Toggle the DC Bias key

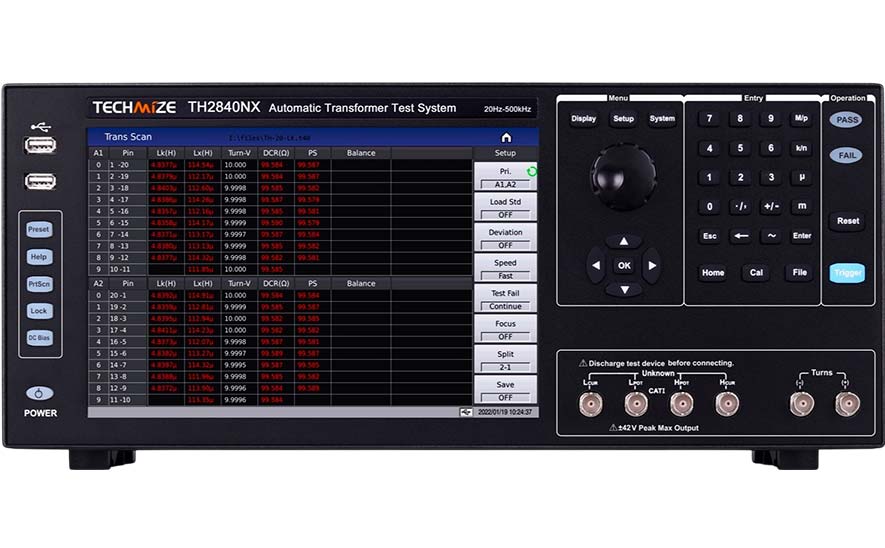[39, 337]
